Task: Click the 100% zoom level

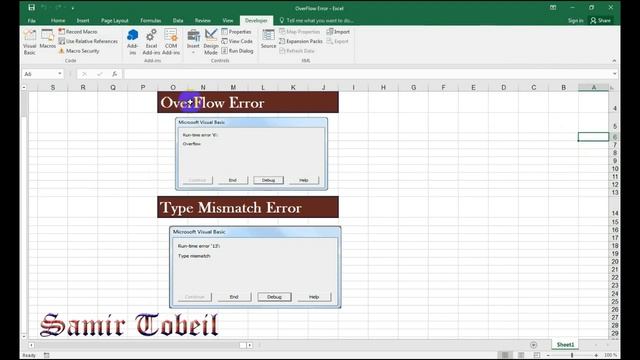Action: 610,355
